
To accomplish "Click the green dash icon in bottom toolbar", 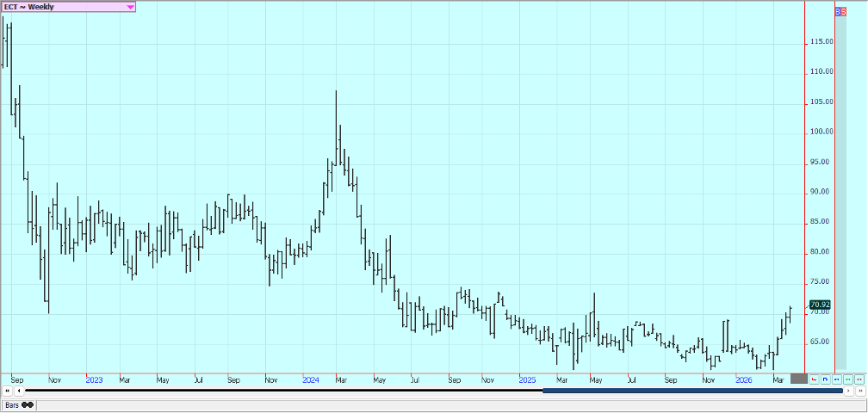I will [x=848, y=379].
